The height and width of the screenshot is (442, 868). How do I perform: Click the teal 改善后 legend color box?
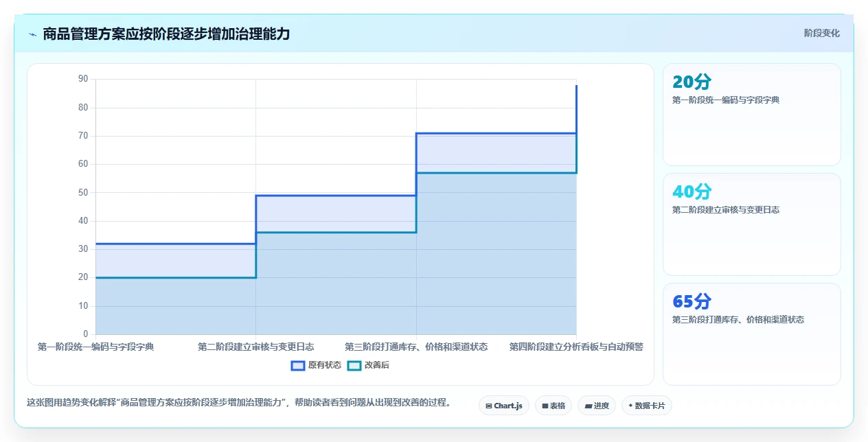pyautogui.click(x=354, y=365)
